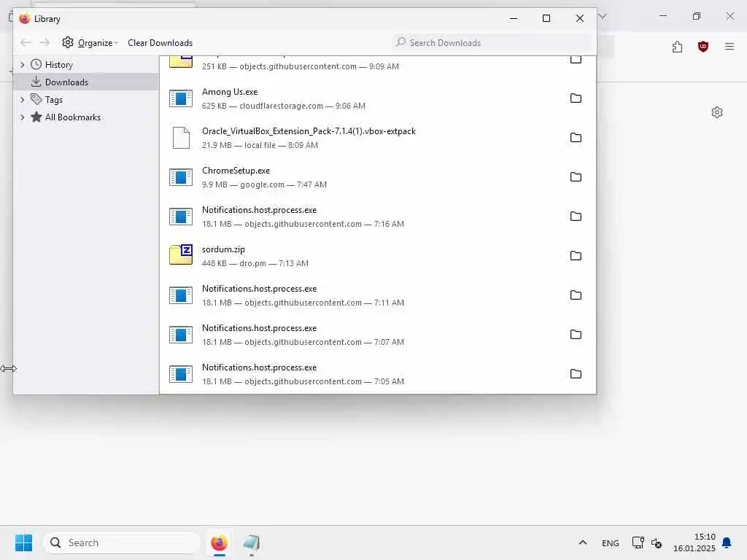Open new tab page settings gear
Screen dimensions: 747x560
click(717, 112)
